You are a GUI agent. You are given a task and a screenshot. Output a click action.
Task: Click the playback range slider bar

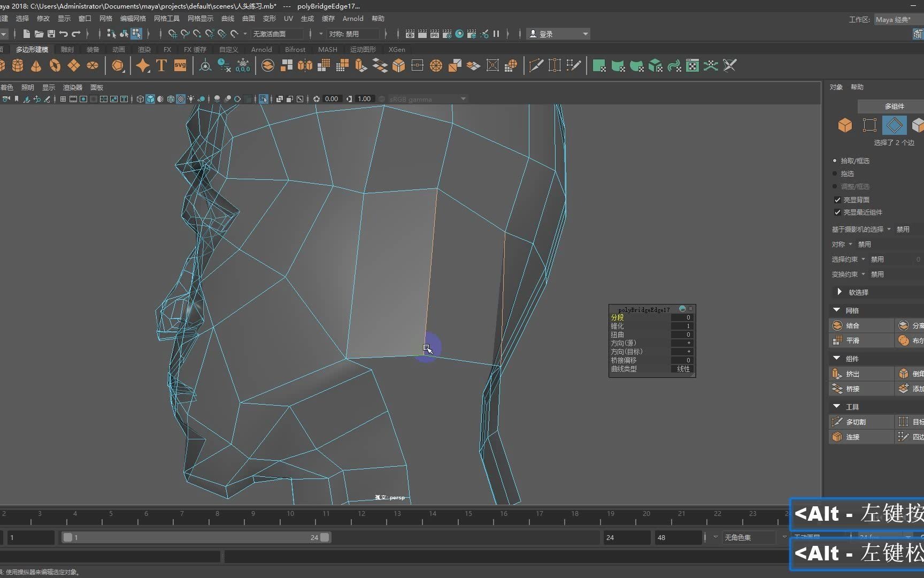point(195,537)
